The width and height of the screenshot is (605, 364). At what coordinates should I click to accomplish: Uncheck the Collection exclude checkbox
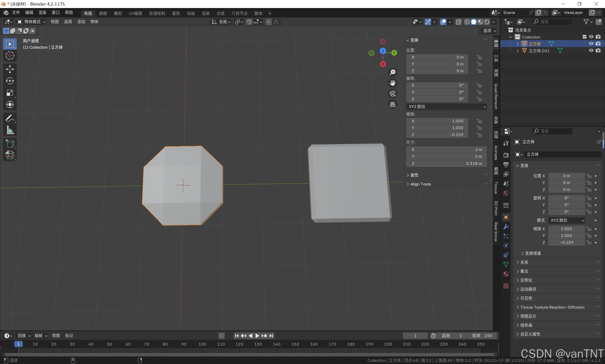[x=584, y=37]
